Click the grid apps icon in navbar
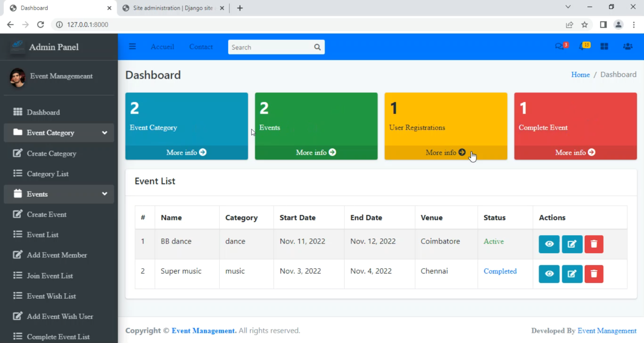 (x=604, y=46)
